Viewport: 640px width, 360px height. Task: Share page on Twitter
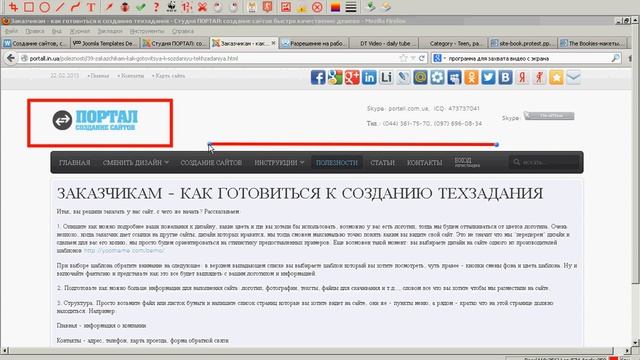pos(488,77)
